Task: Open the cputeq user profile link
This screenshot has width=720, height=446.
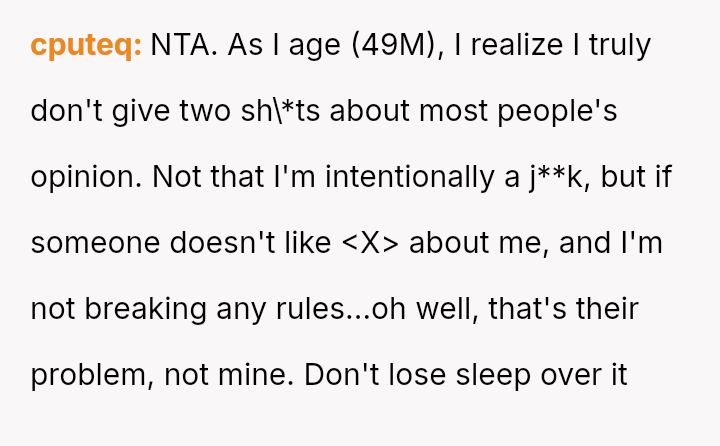Action: tap(87, 45)
